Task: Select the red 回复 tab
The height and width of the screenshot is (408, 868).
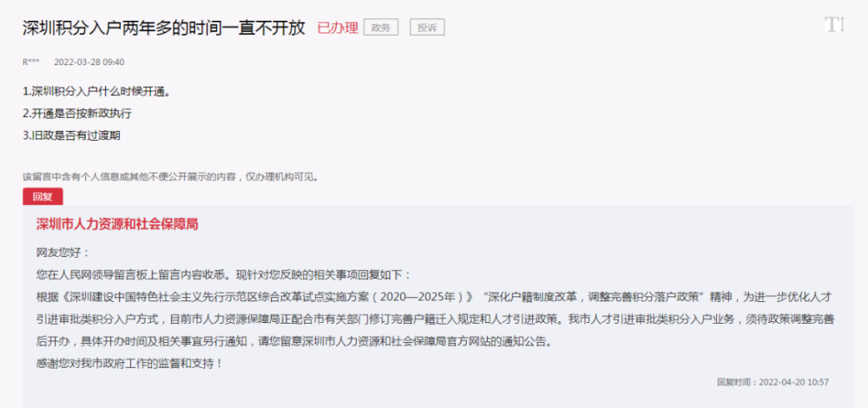Action: (x=43, y=196)
